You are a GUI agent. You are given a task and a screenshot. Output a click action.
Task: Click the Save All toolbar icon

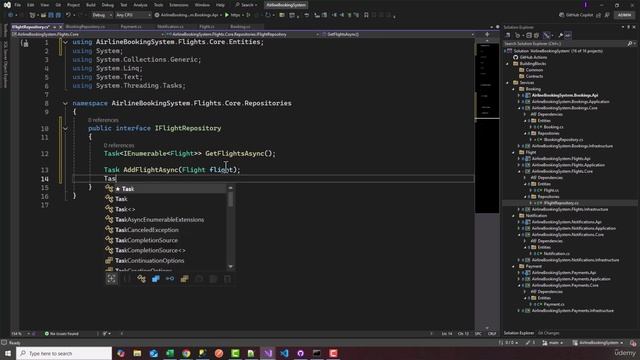click(x=58, y=15)
